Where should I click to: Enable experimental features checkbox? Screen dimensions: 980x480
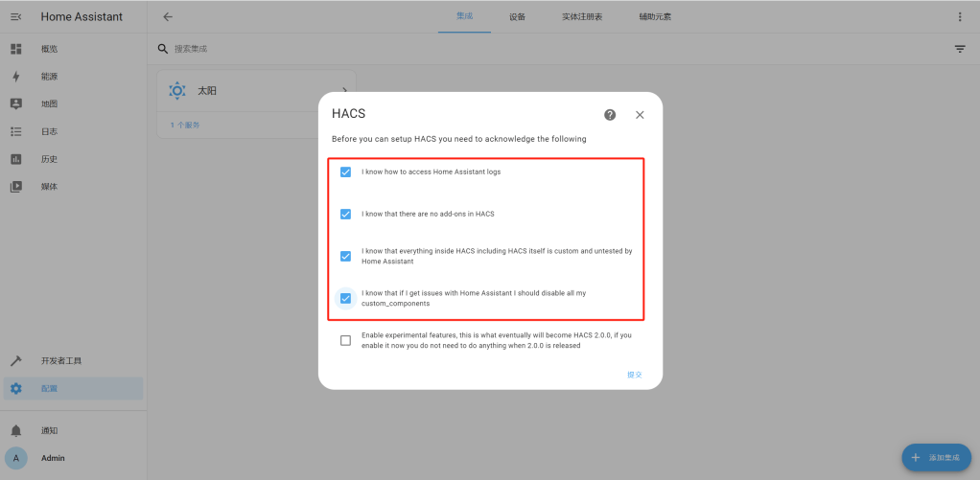(x=345, y=340)
